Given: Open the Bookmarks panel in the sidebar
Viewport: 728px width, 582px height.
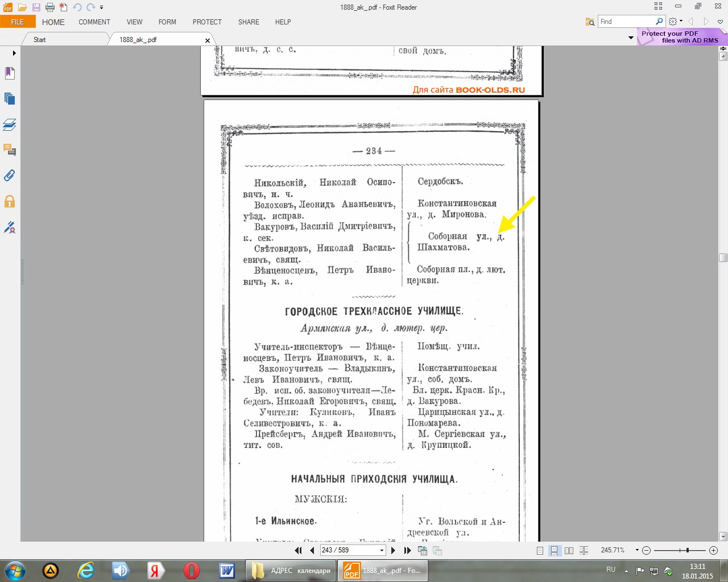Looking at the screenshot, I should (x=10, y=73).
